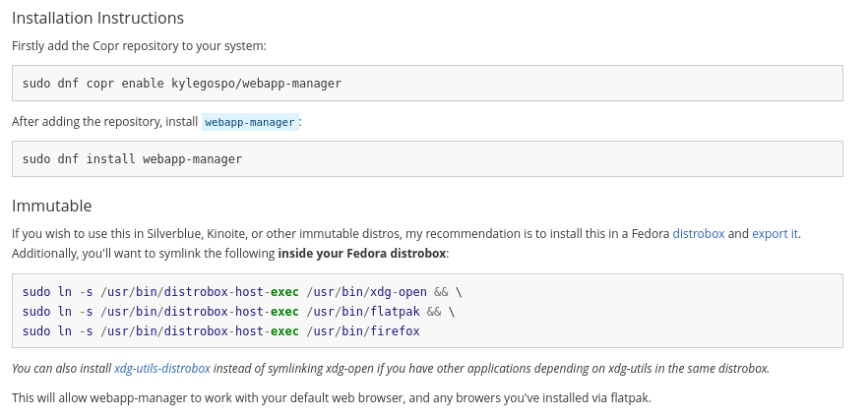The height and width of the screenshot is (417, 868).
Task: Click the Immutable section heading
Action: pyautogui.click(x=51, y=206)
